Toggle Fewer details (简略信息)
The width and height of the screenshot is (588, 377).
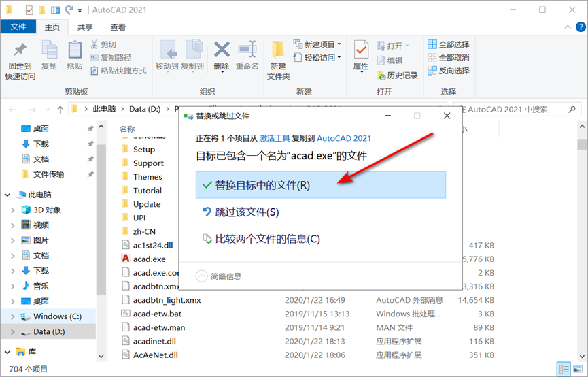tap(219, 276)
